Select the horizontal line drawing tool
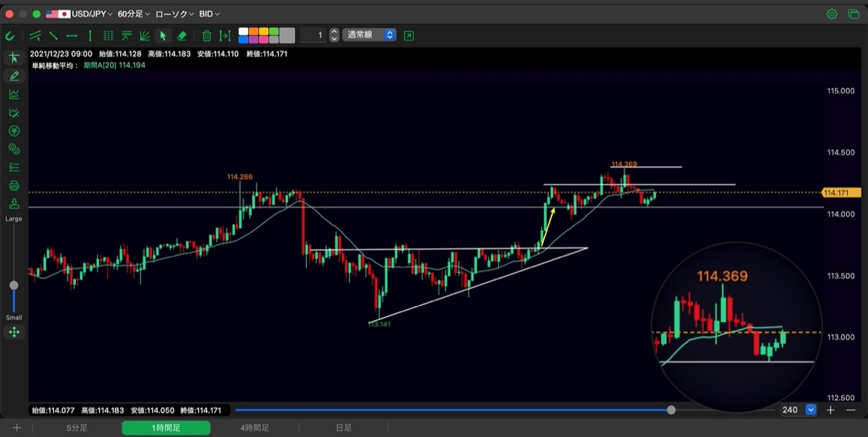The image size is (868, 437). 72,35
